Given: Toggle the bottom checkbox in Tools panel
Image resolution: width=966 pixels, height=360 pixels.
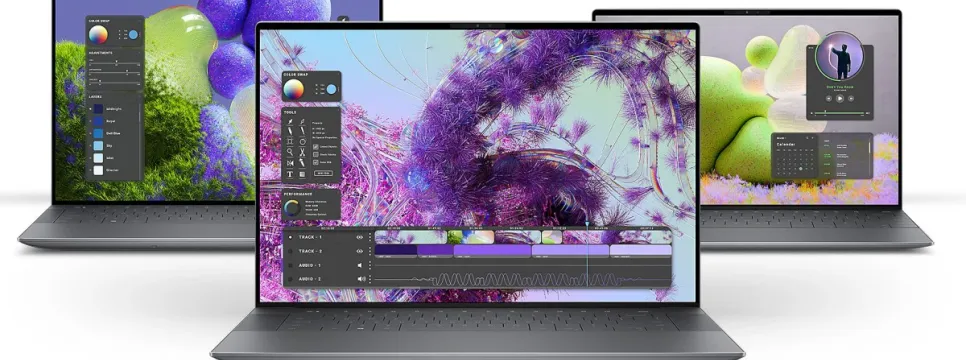Looking at the screenshot, I should point(315,162).
